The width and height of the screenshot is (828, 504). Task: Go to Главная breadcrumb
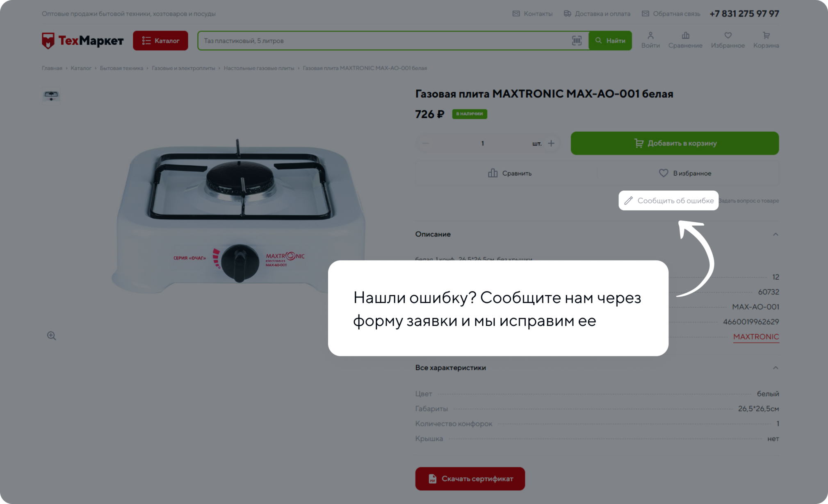(52, 68)
